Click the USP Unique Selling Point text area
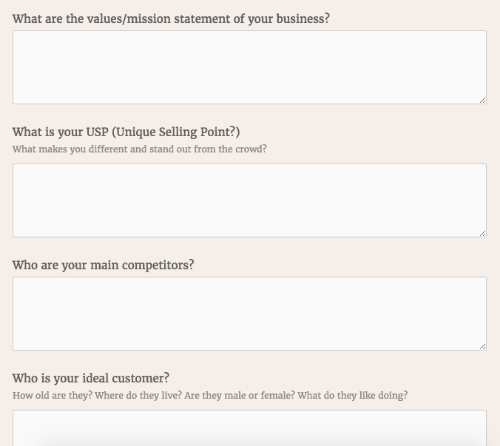The width and height of the screenshot is (500, 446). tap(250, 200)
